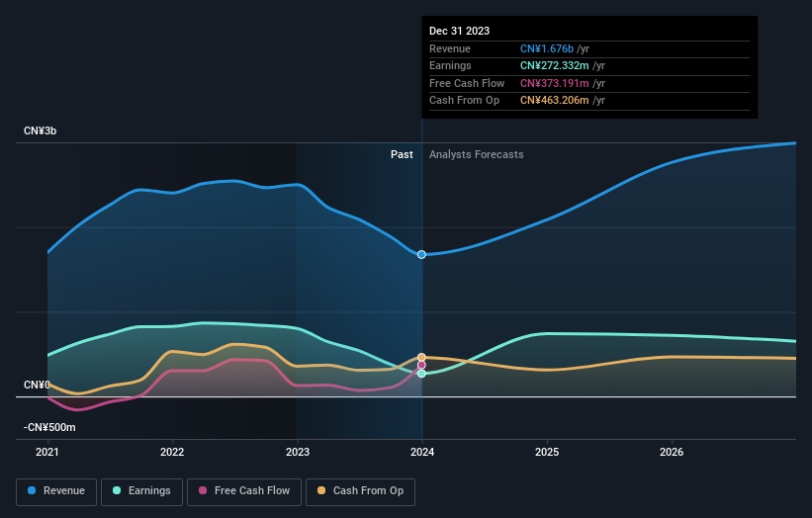812x518 pixels.
Task: Select the Cash From Op marker at 2024
Action: pyautogui.click(x=421, y=358)
